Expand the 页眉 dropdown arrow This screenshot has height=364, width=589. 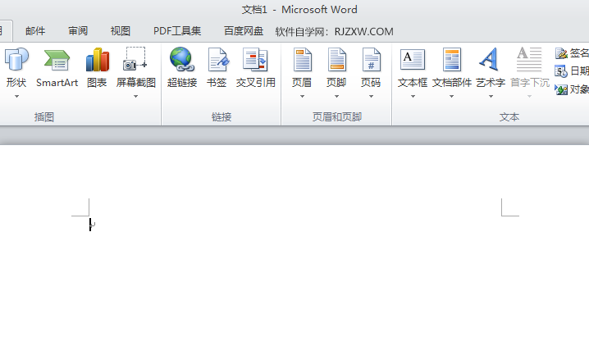pyautogui.click(x=302, y=97)
